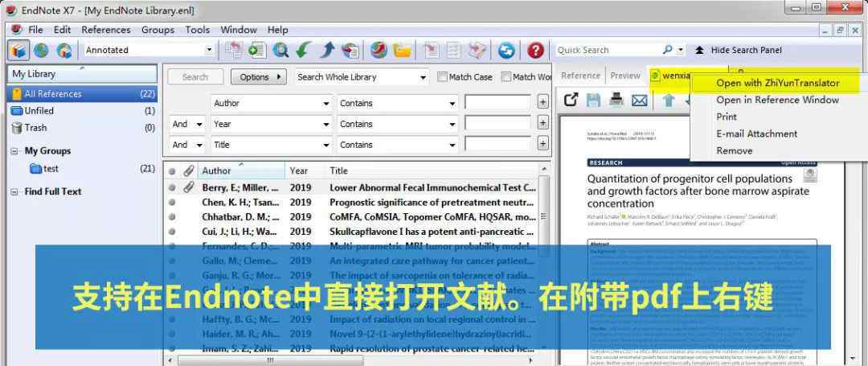Click read status dot in Cui row
This screenshot has width=868, height=366.
172,232
